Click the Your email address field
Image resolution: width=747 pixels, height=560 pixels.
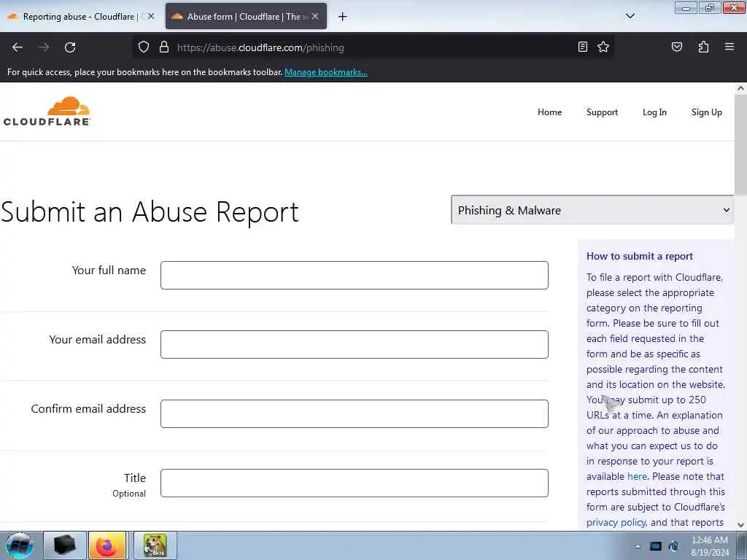point(354,344)
